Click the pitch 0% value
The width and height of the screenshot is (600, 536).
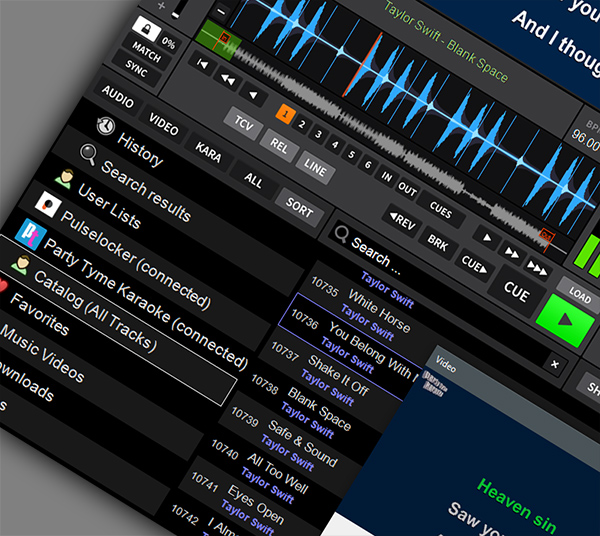pyautogui.click(x=168, y=42)
